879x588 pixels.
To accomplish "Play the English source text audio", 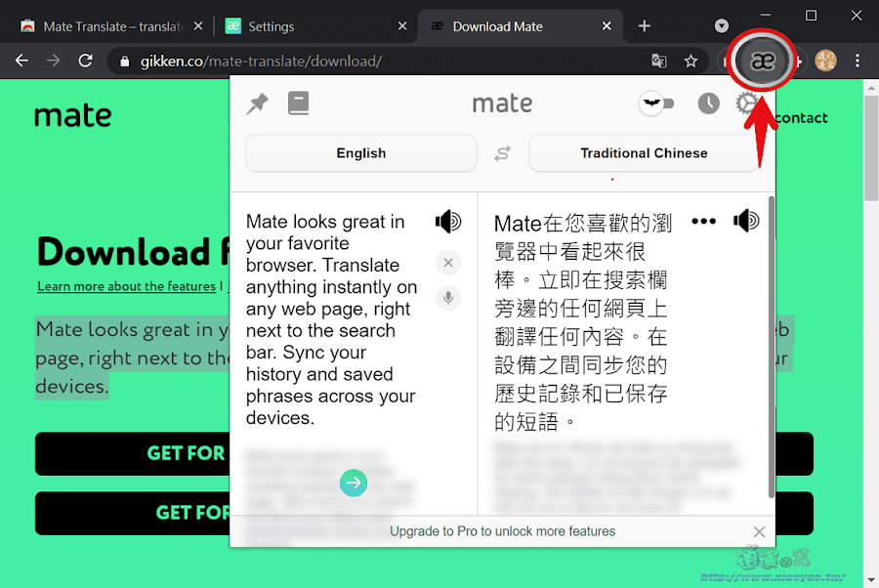I will (x=448, y=222).
